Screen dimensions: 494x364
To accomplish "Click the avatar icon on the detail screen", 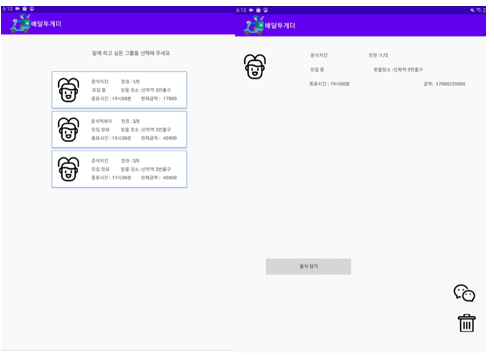I will (255, 66).
